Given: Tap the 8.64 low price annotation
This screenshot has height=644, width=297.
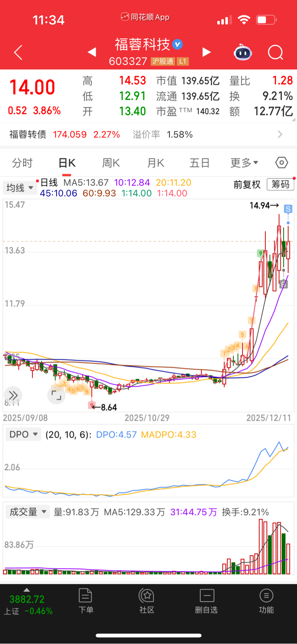Looking at the screenshot, I should [104, 407].
